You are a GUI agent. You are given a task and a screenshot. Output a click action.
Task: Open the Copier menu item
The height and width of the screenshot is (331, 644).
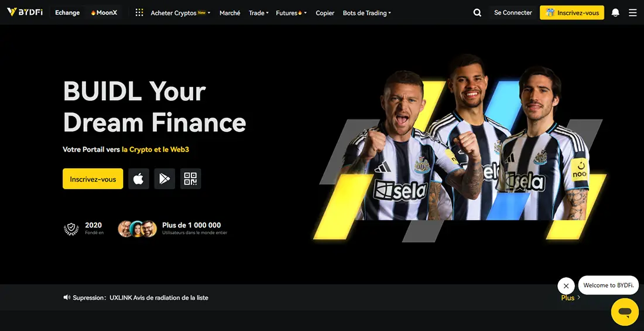[325, 13]
